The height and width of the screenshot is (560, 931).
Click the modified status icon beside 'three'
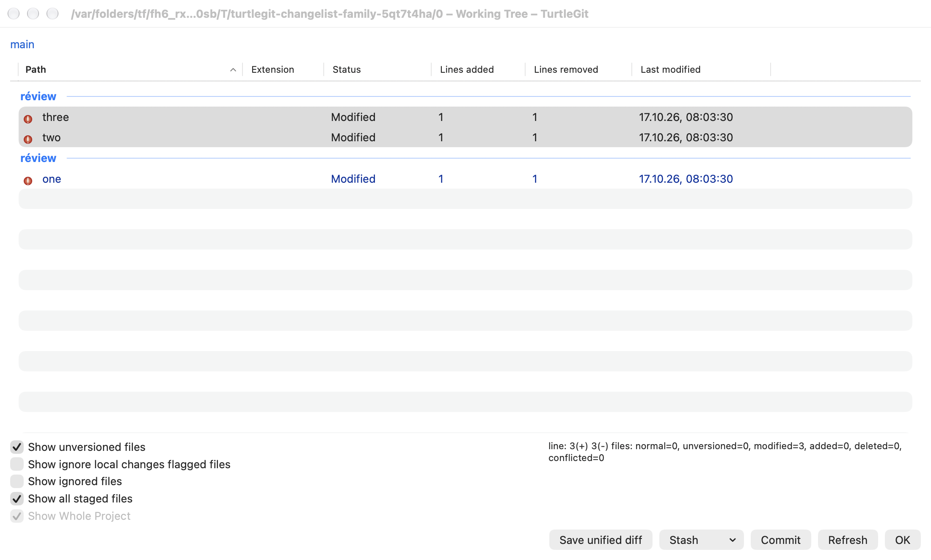(x=28, y=119)
